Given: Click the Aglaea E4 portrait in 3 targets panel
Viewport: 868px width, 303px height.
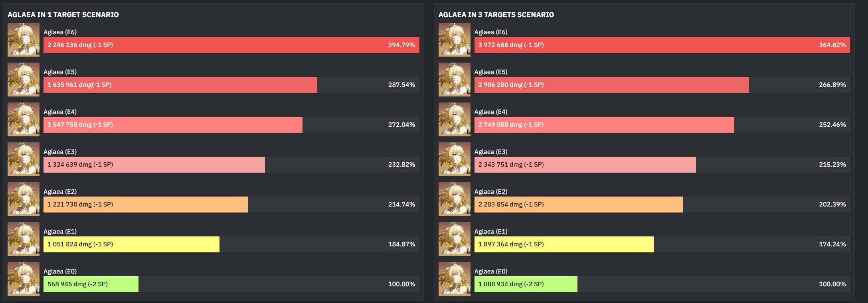Looking at the screenshot, I should point(455,119).
